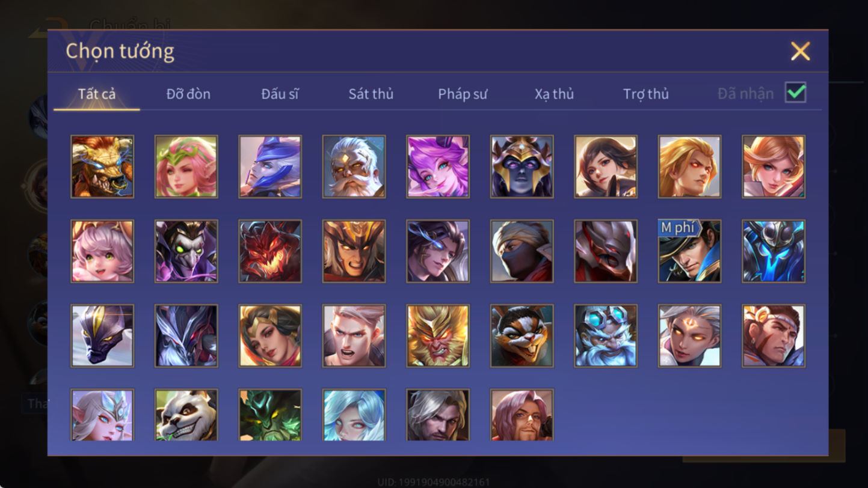Select the golden lion beast hero portrait
Image resolution: width=868 pixels, height=488 pixels.
[x=102, y=166]
